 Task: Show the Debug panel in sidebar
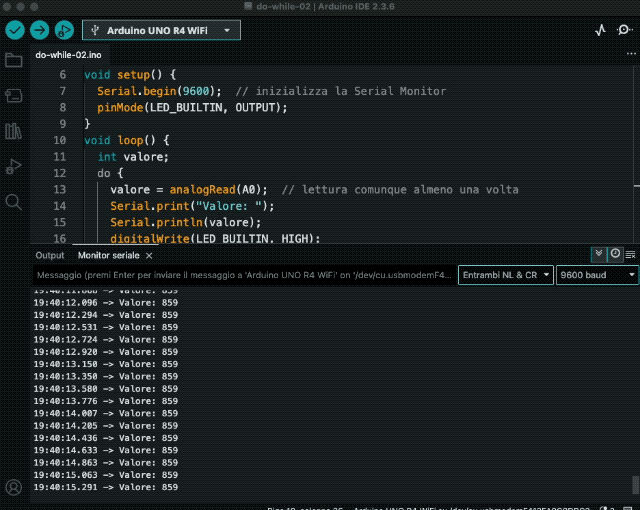coord(13,166)
